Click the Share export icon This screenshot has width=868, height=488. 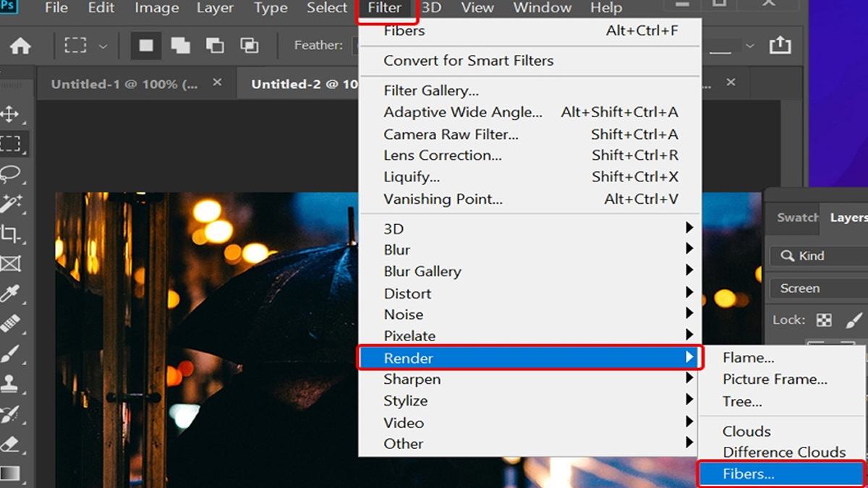[780, 46]
